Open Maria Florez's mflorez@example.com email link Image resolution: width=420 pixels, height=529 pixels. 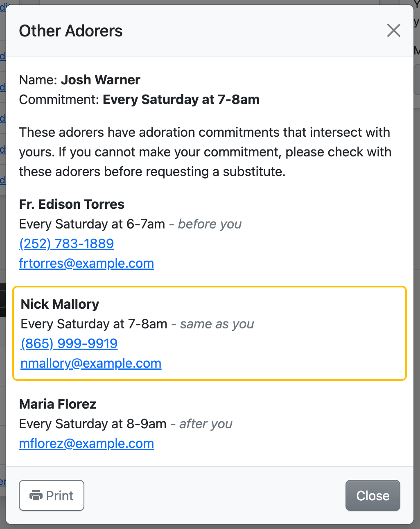(x=86, y=443)
